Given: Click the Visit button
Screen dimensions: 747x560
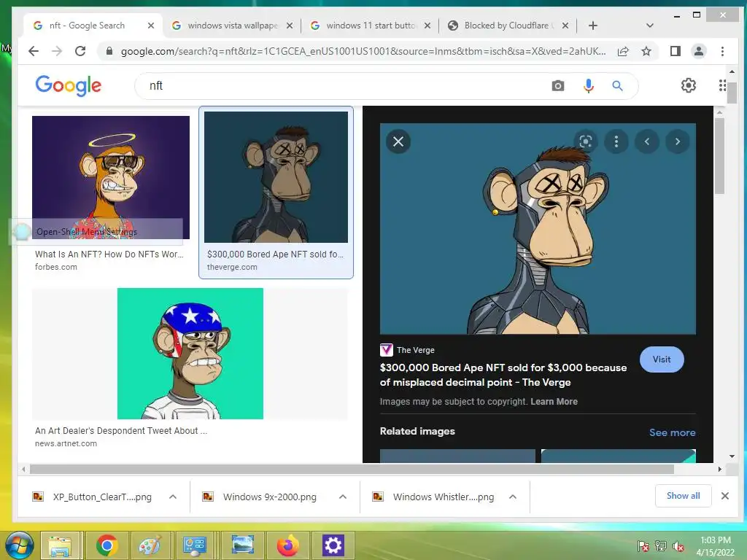Looking at the screenshot, I should (x=661, y=359).
